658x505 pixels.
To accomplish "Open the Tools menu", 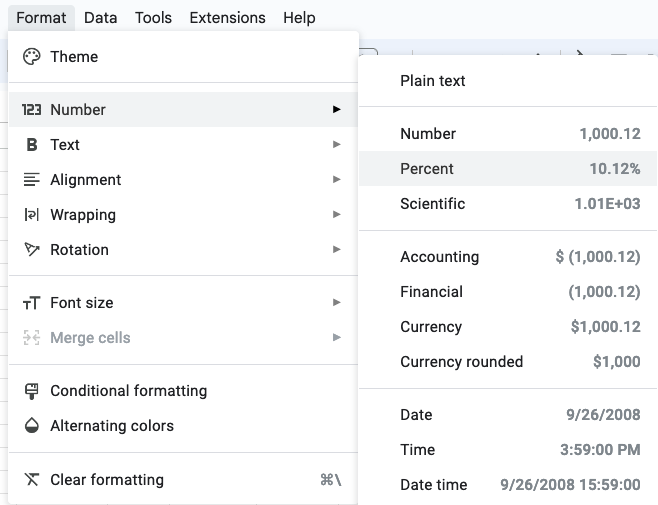I will point(153,18).
